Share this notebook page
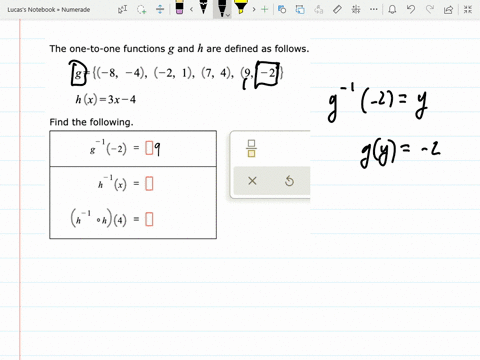 pos(449,9)
